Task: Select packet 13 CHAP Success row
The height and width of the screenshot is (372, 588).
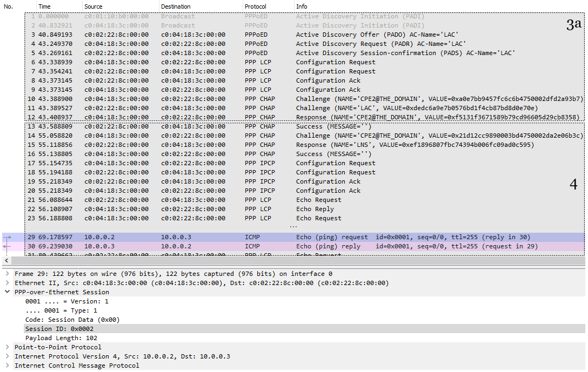Action: [293, 126]
